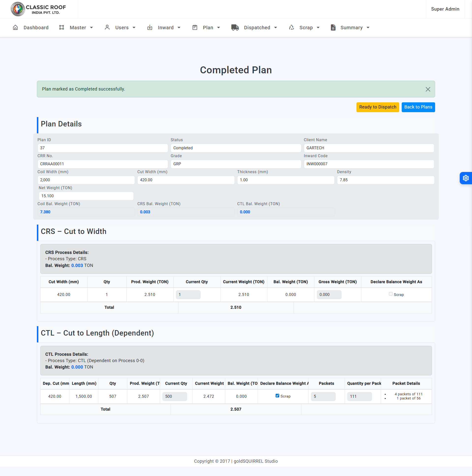
Task: Click the Plan calendar icon
Action: pos(195,27)
